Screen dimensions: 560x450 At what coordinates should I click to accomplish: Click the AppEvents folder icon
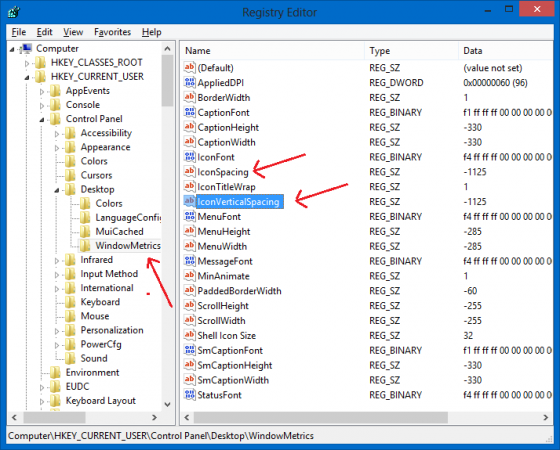(x=55, y=91)
